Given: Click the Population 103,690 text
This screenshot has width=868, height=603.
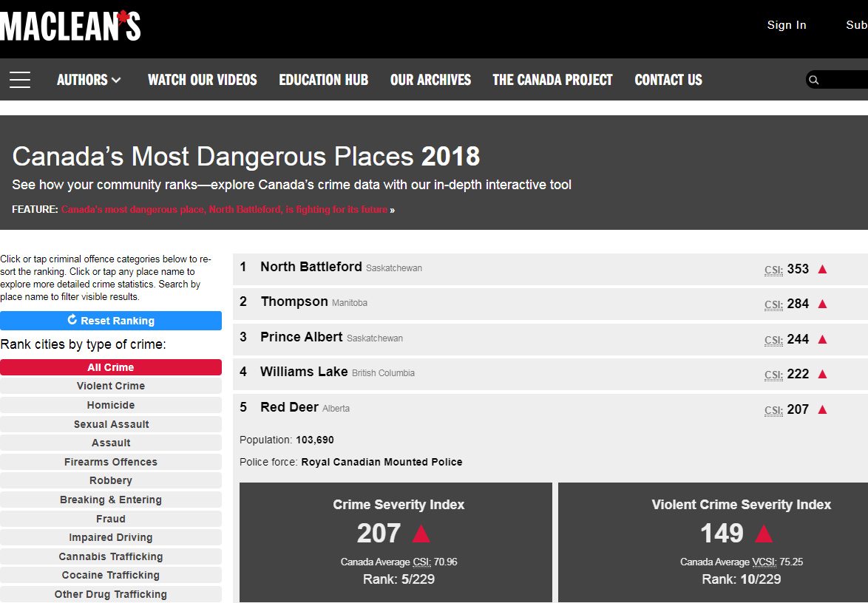Looking at the screenshot, I should [287, 440].
